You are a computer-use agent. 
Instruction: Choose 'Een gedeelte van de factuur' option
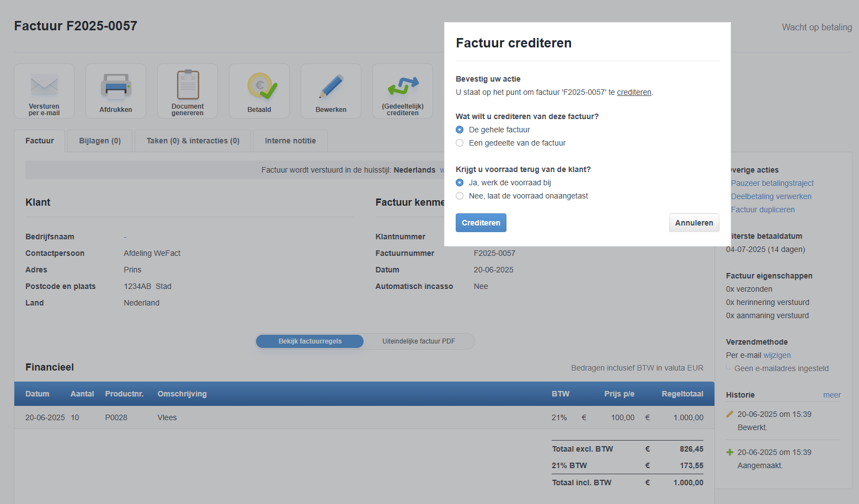pos(460,143)
